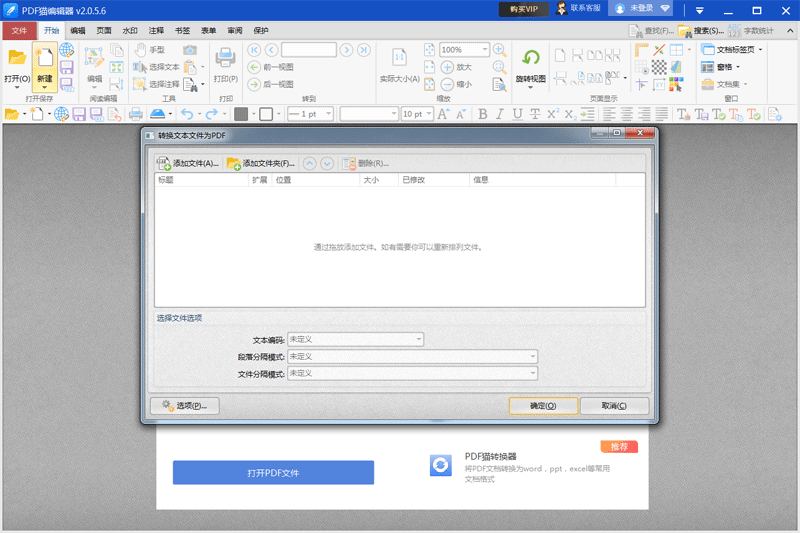800x533 pixels.
Task: Click the 添加文件夹 (Add Folder) button
Action: [x=260, y=163]
